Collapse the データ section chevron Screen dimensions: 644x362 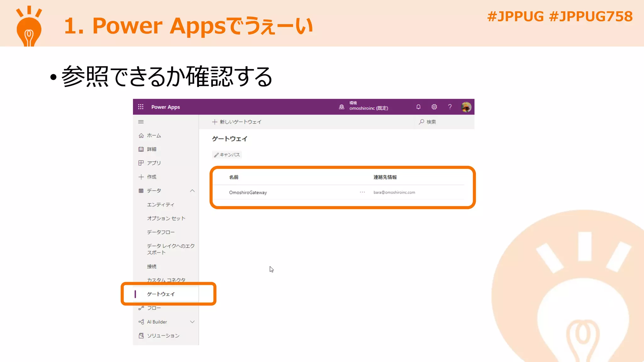click(192, 191)
